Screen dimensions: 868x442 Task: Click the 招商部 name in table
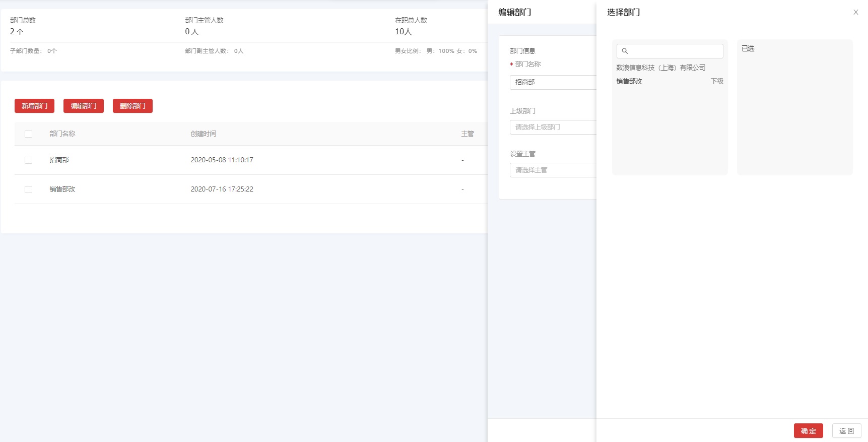click(x=59, y=160)
